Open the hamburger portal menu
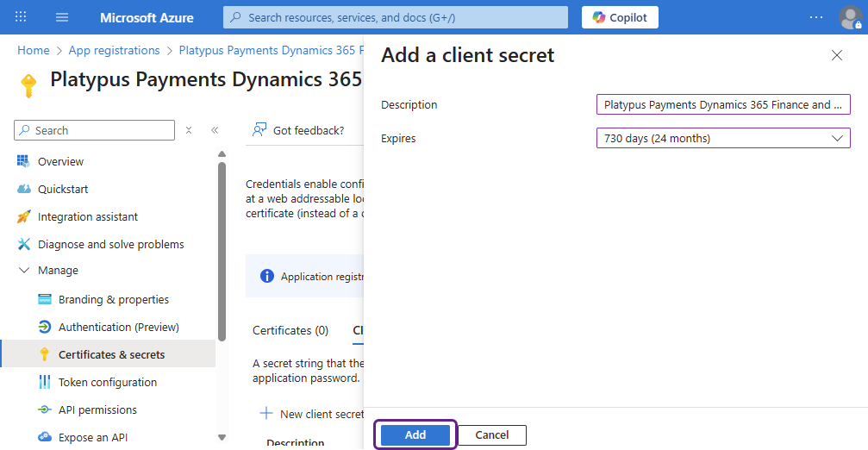This screenshot has width=868, height=450. [x=62, y=17]
